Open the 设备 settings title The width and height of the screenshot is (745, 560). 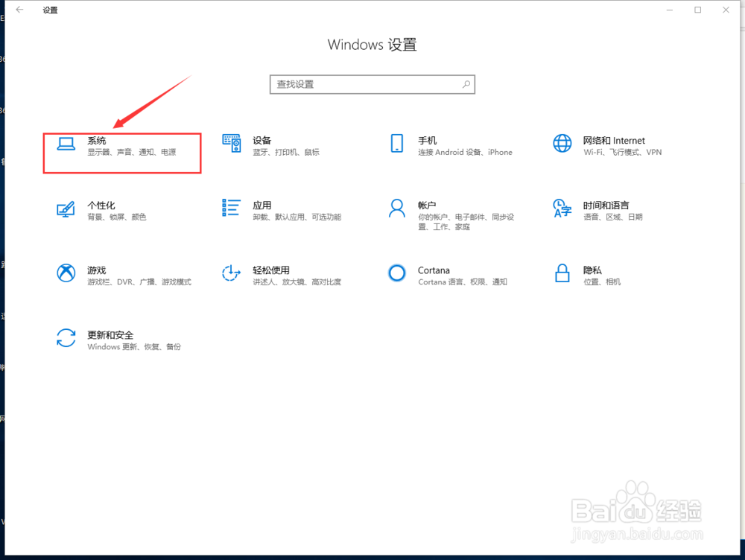[x=261, y=141]
